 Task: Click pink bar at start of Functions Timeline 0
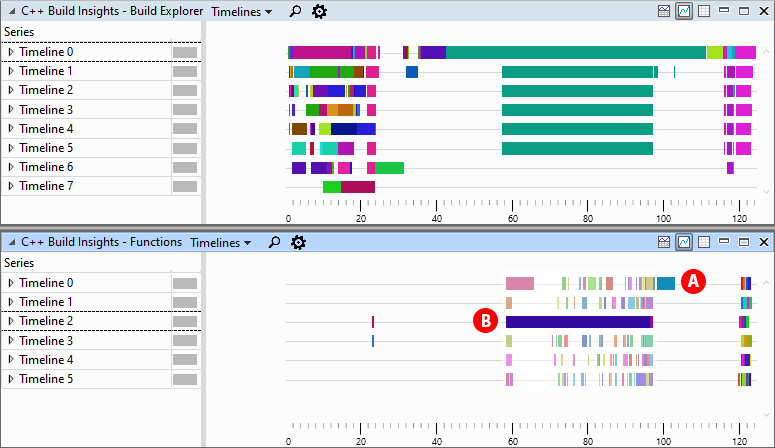point(520,283)
